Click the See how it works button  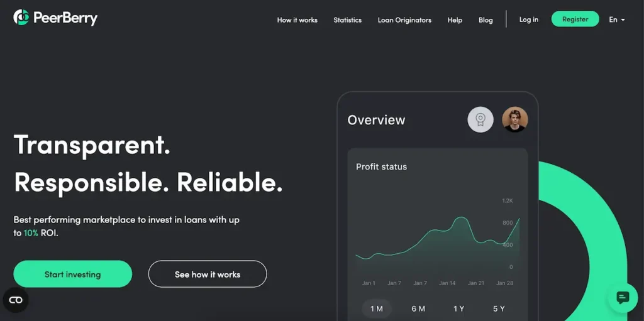tap(208, 275)
